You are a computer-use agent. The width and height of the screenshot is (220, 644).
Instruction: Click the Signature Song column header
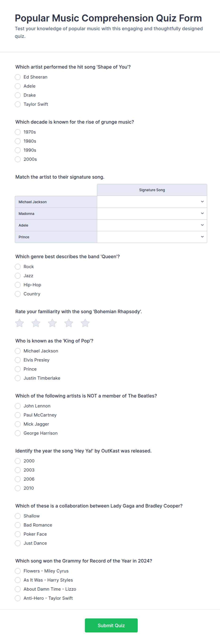[152, 190]
